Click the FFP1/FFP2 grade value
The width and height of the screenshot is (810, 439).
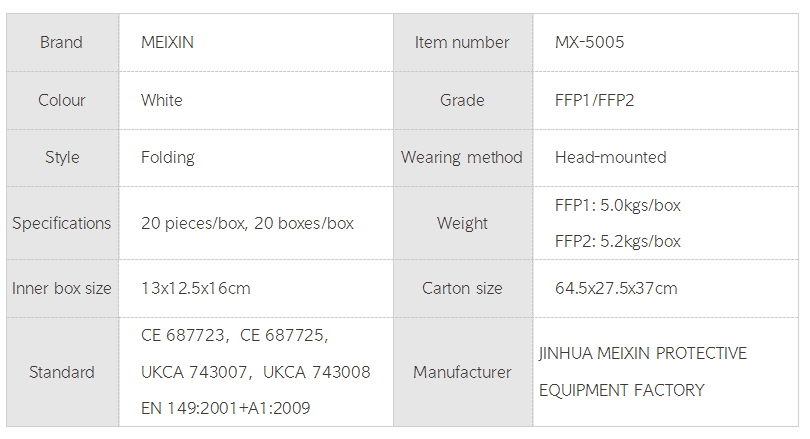pyautogui.click(x=595, y=100)
